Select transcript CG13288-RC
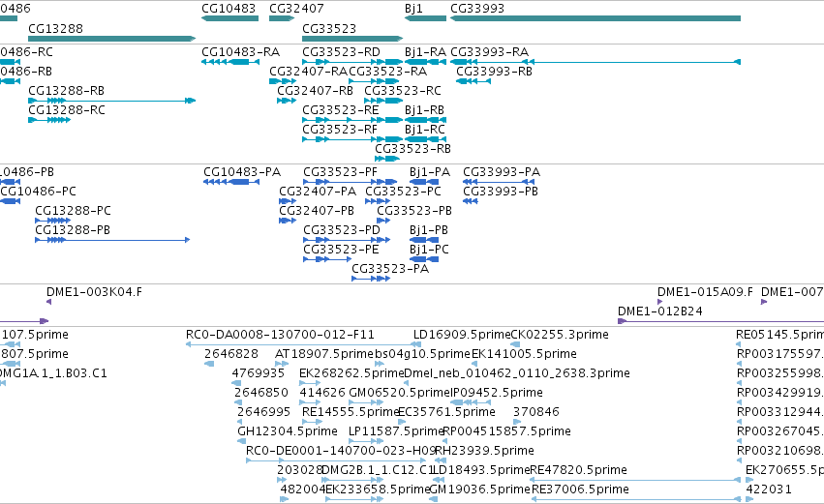824x504 pixels. (x=49, y=120)
